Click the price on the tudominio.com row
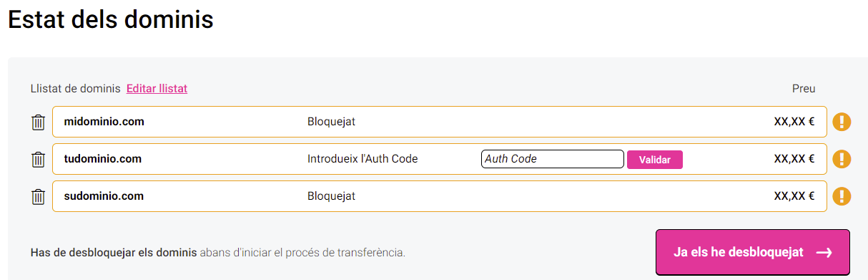The image size is (868, 280). point(794,159)
